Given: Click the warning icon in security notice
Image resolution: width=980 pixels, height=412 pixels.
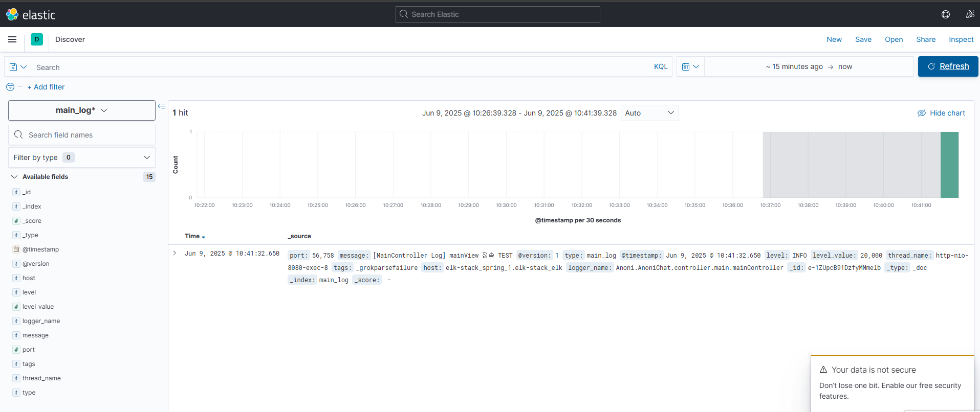Looking at the screenshot, I should pos(823,370).
